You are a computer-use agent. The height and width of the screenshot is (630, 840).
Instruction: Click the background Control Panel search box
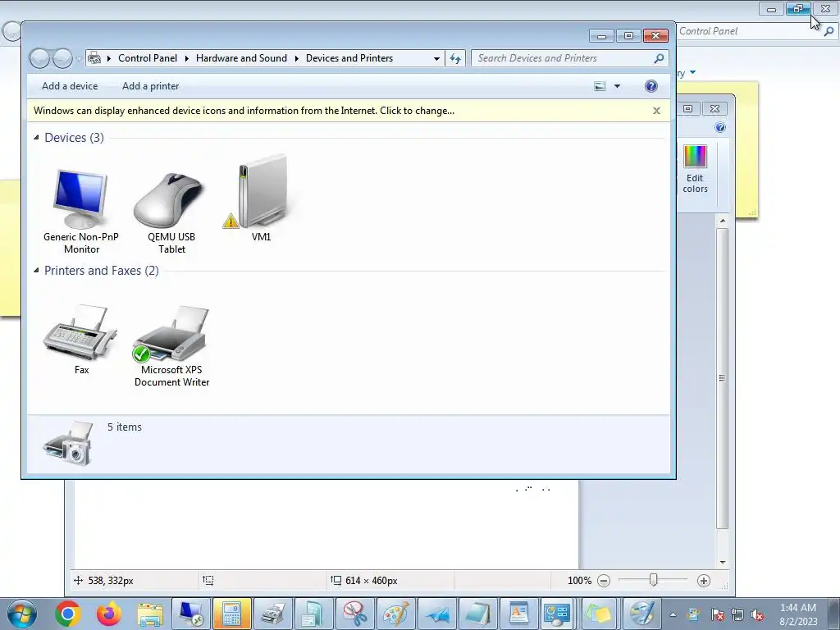[756, 31]
